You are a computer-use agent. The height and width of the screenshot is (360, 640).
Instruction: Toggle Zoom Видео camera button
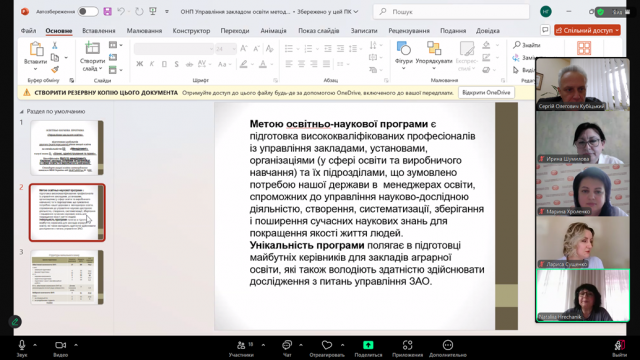tap(60, 348)
